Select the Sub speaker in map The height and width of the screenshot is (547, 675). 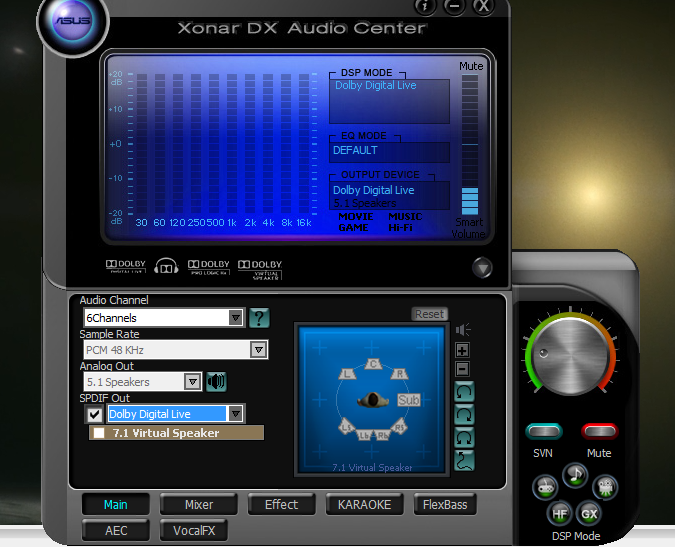[x=408, y=400]
